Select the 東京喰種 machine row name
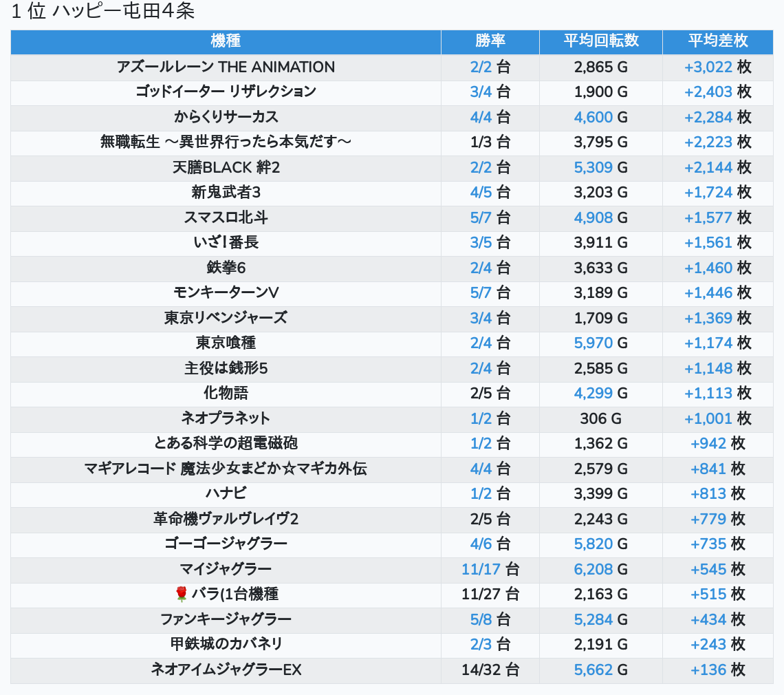Image resolution: width=784 pixels, height=695 pixels. (x=226, y=343)
